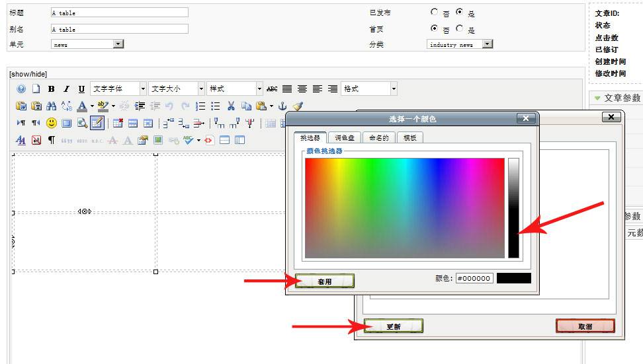Click the Paste as plain text icon

tap(36, 106)
